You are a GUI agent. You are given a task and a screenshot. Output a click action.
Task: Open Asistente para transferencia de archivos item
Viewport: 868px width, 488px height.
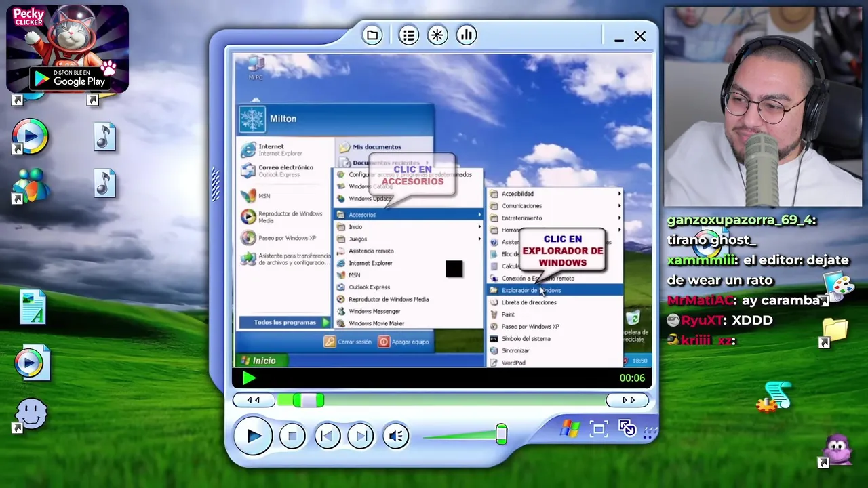(285, 260)
